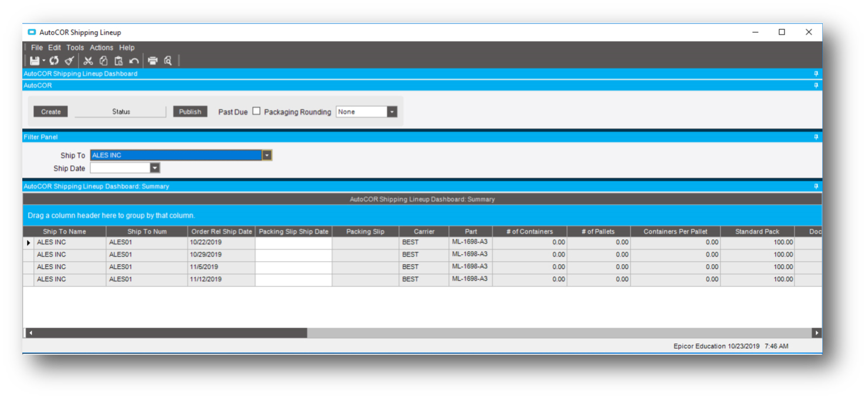Click Packing Slip Ship Date cell in 10/22/2019 row
Image resolution: width=868 pixels, height=400 pixels.
(x=293, y=242)
